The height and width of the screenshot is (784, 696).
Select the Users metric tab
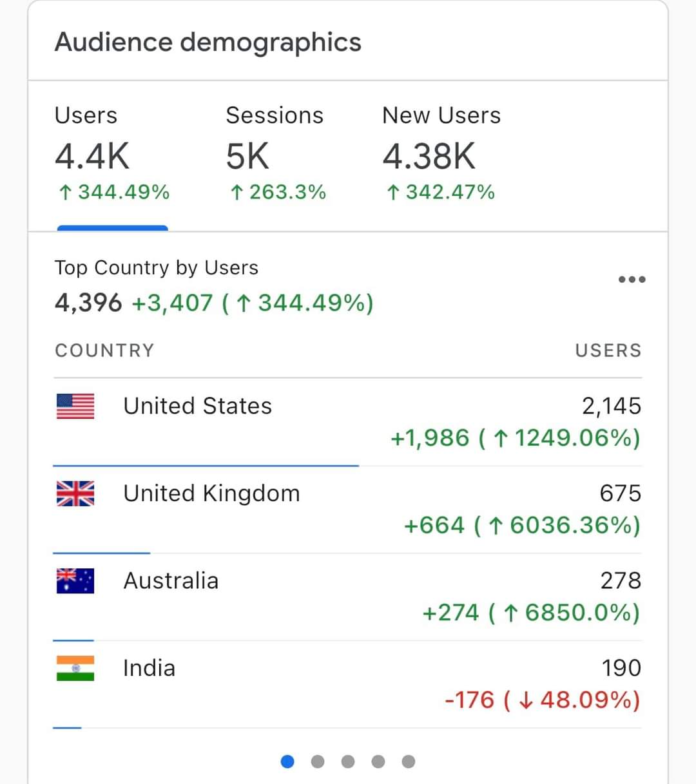[x=112, y=155]
